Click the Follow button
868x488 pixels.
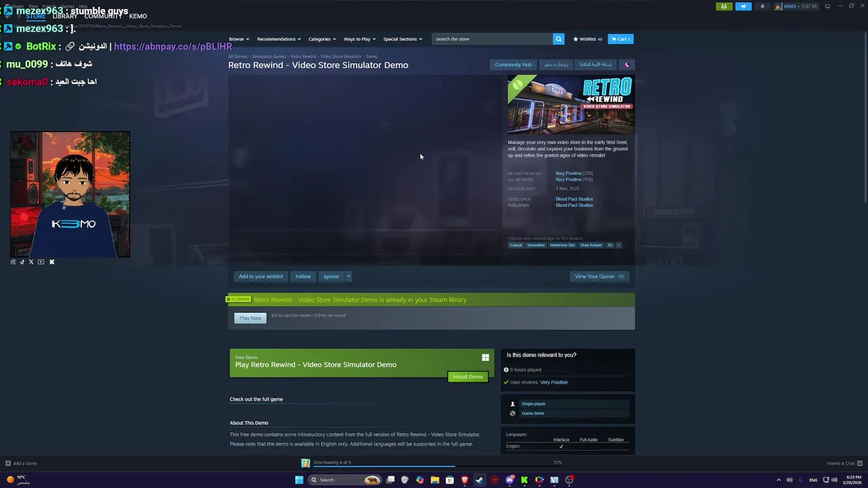pos(303,277)
